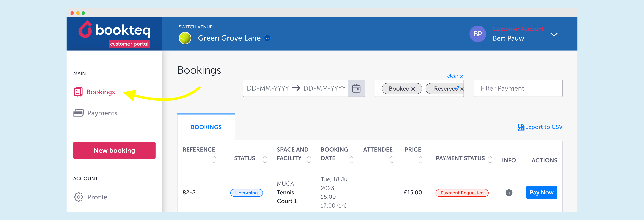Click the yellow minimize window button
The height and width of the screenshot is (220, 644).
point(78,13)
